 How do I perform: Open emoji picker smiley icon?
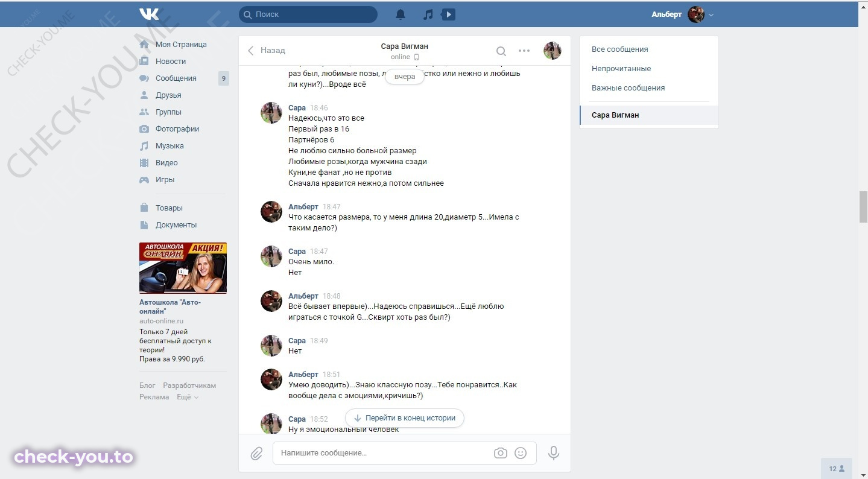point(521,453)
